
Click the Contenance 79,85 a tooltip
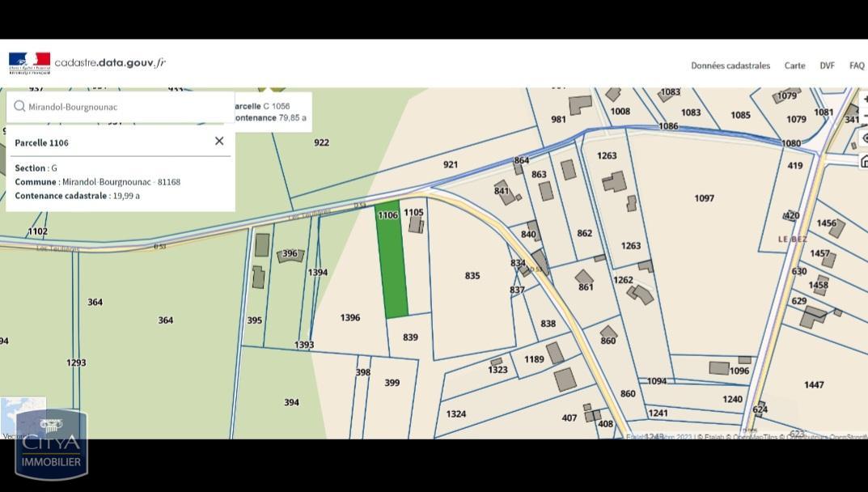point(269,117)
